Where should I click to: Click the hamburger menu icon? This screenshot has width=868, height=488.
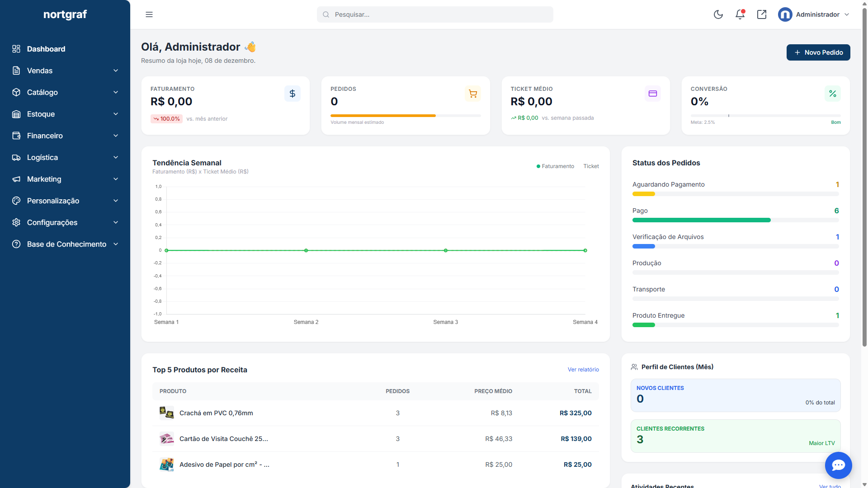click(149, 14)
